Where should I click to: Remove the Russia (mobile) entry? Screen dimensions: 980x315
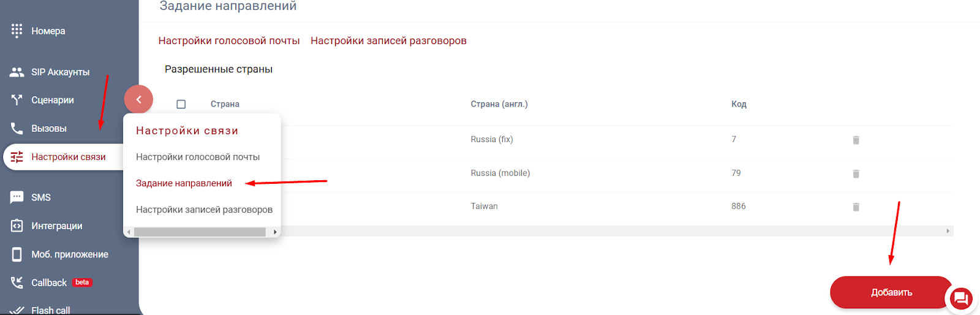[856, 174]
